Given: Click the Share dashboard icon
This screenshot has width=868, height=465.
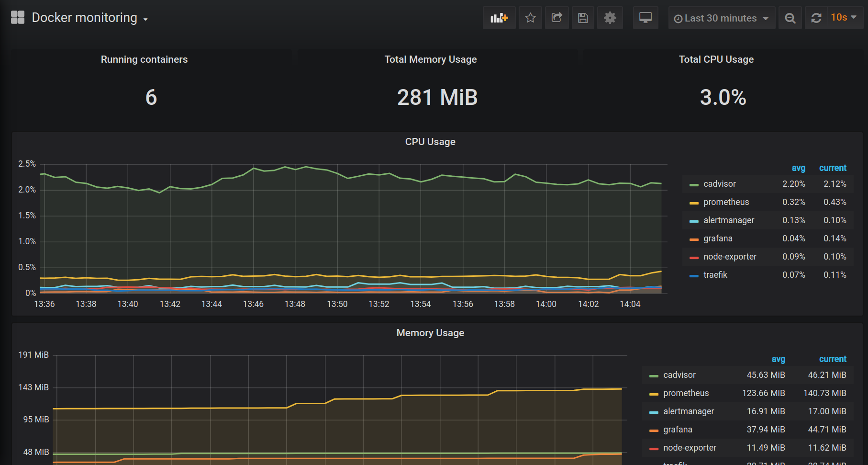Looking at the screenshot, I should [556, 18].
